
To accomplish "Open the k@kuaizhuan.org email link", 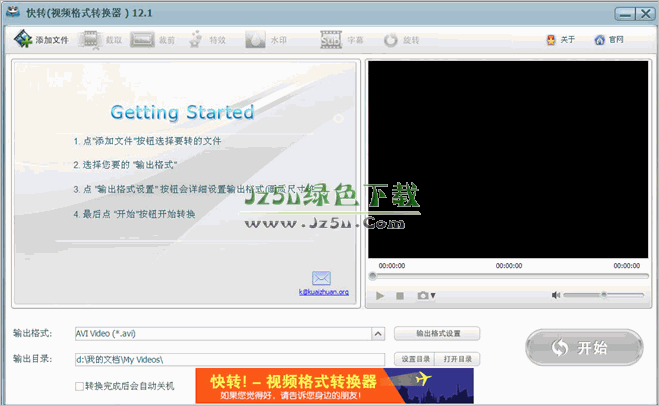I will tap(324, 292).
